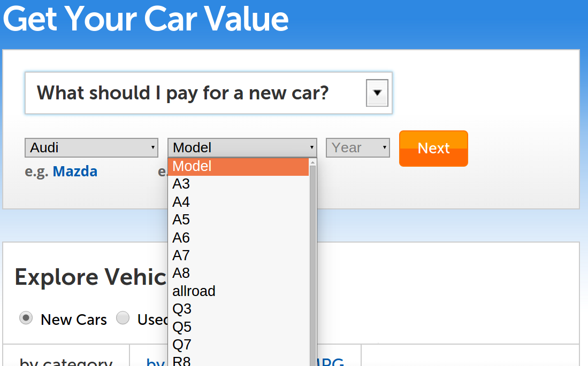Click the scroll-up arrow of model list
This screenshot has width=588, height=366.
click(x=313, y=162)
